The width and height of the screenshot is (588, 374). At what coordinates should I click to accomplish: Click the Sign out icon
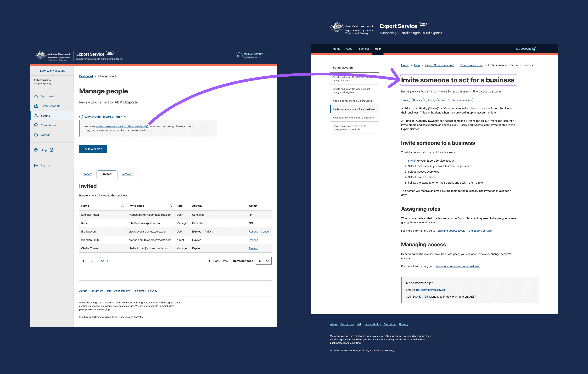tap(36, 165)
